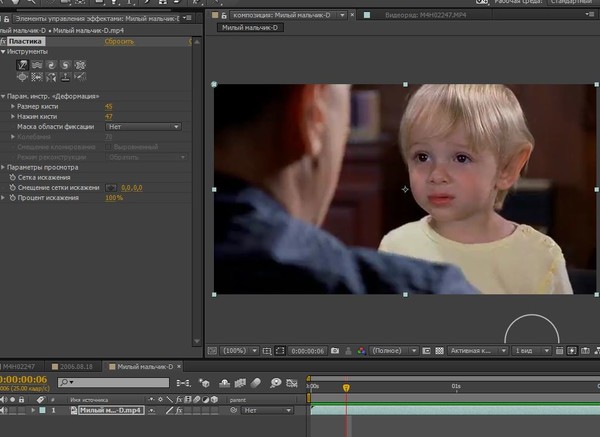This screenshot has height=437, width=600.
Task: Select the Twirl Counterclockwise tool icon
Action: pos(65,65)
